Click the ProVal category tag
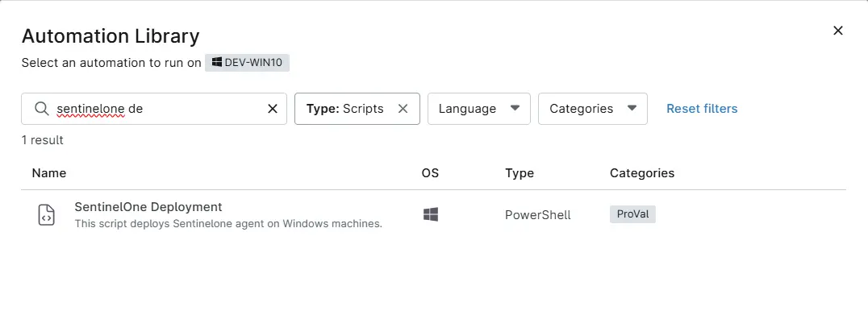 pyautogui.click(x=632, y=214)
